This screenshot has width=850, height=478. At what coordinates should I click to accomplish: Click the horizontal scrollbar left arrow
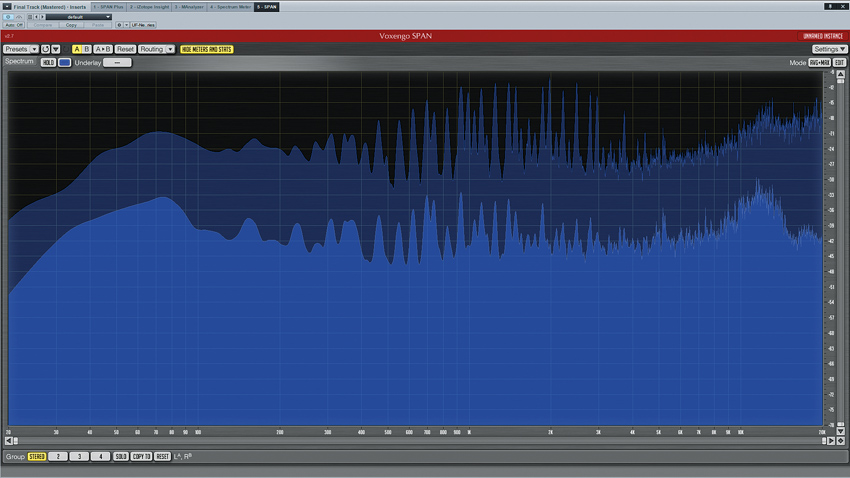tap(9, 441)
